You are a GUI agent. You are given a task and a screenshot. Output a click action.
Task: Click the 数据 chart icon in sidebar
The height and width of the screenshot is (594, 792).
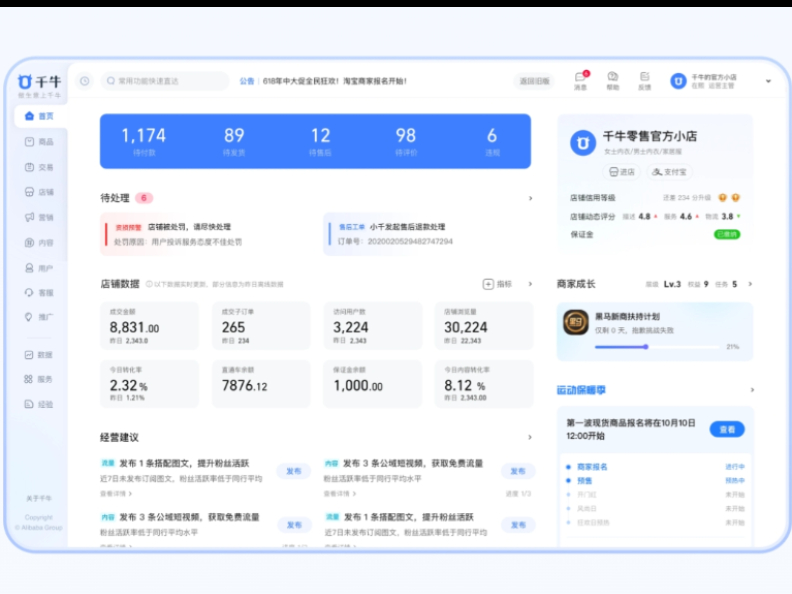click(29, 355)
